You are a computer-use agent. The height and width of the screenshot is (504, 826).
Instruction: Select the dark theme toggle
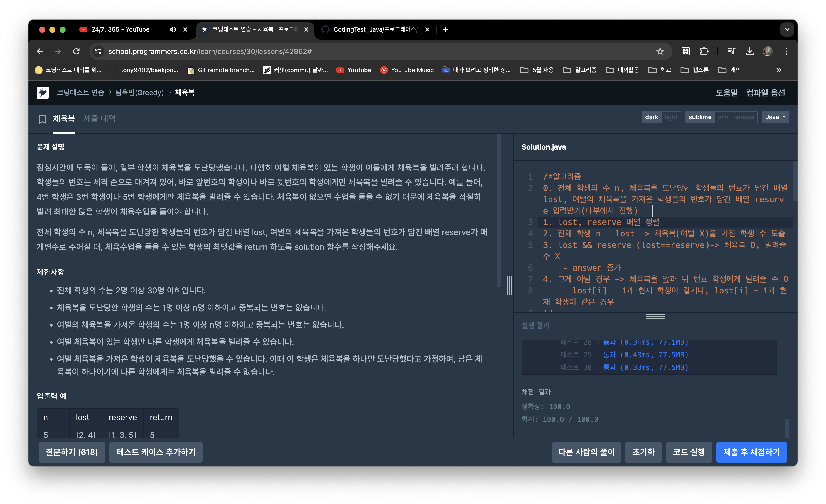[651, 117]
